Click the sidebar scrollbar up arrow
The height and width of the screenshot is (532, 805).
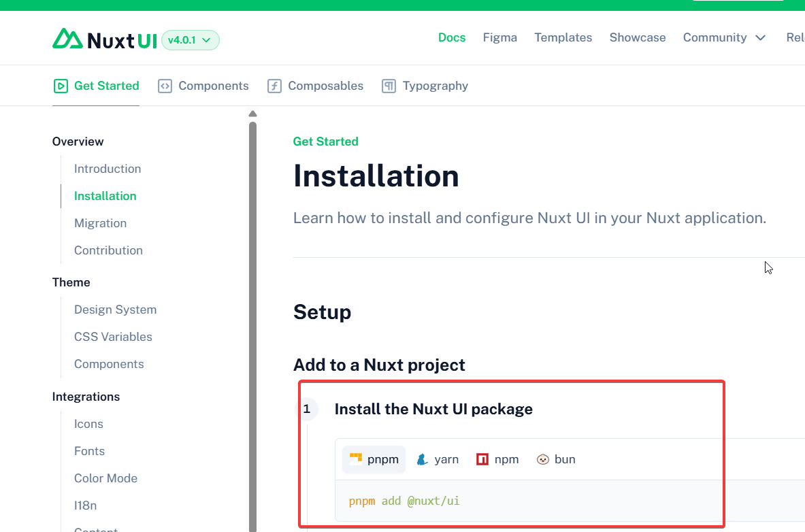[x=252, y=114]
